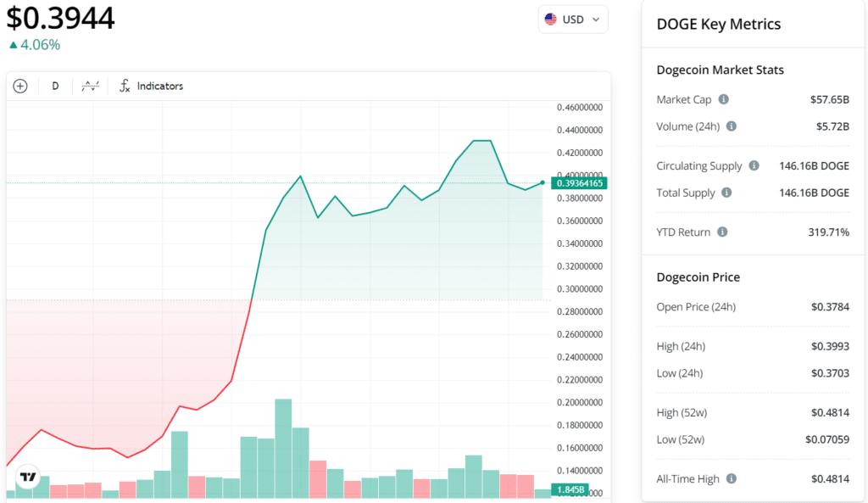Click the US flag icon
Screen dimensions: 868x503
click(x=550, y=20)
